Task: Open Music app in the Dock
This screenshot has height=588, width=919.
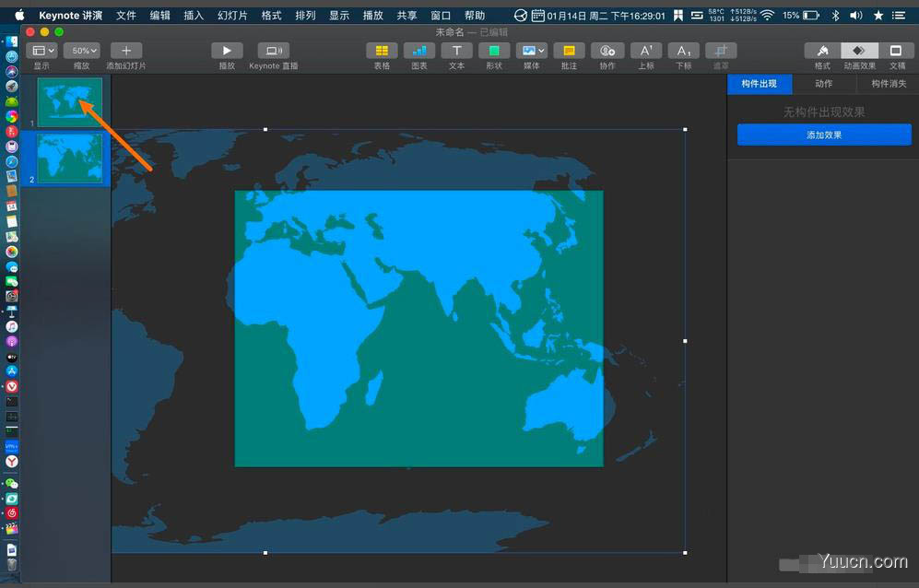Action: 12,326
